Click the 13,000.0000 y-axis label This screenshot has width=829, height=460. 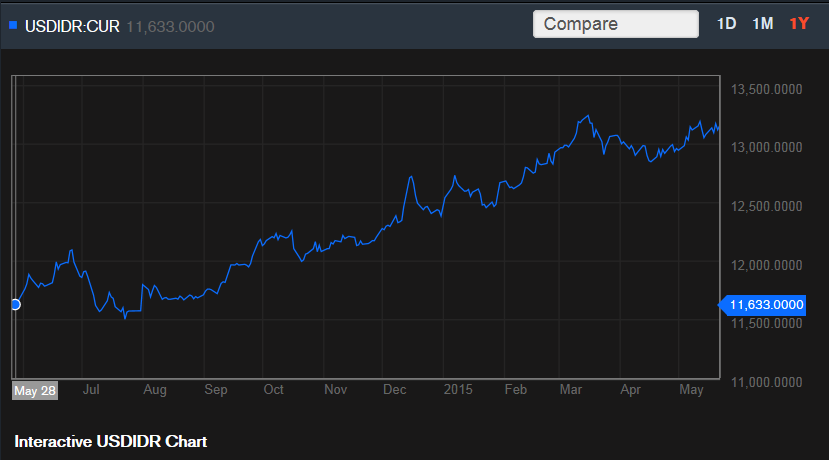[x=766, y=148]
